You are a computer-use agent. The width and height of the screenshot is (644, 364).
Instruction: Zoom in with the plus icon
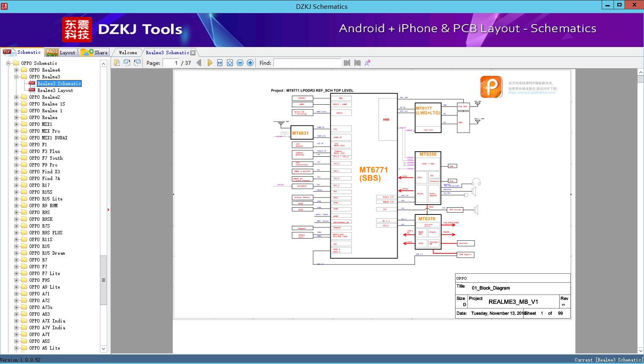[250, 63]
